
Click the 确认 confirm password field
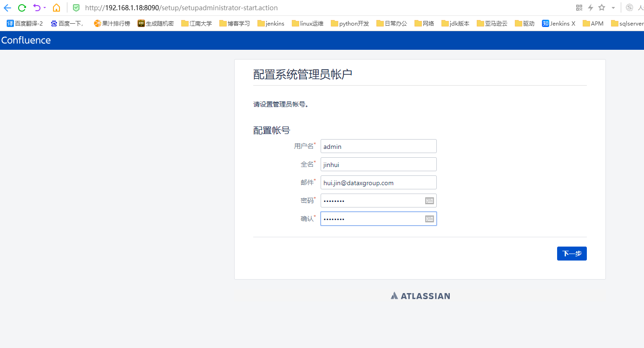pos(379,219)
